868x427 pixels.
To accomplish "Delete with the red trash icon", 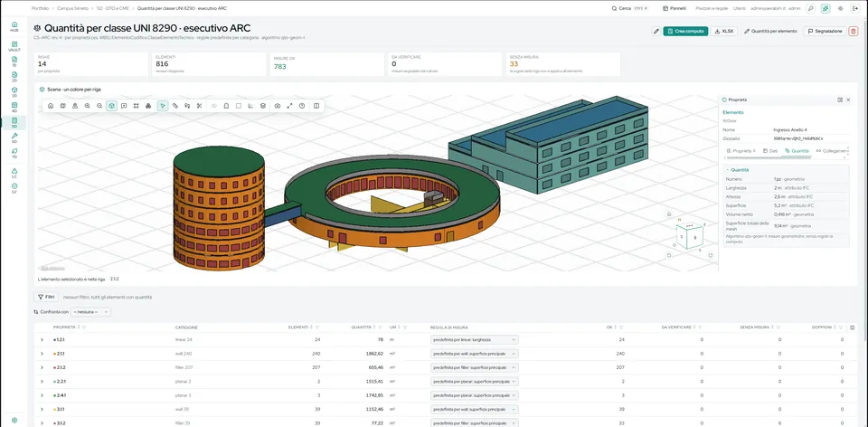I will tap(853, 32).
